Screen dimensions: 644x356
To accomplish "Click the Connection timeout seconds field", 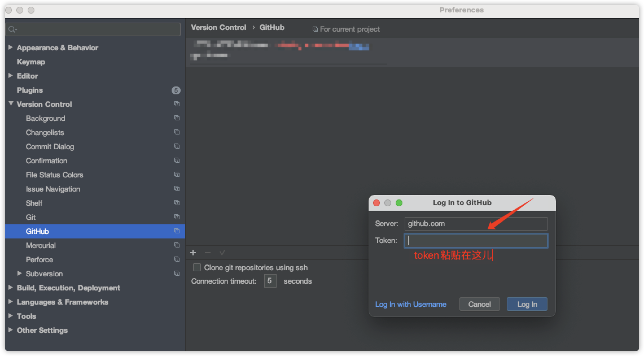I will [x=270, y=281].
